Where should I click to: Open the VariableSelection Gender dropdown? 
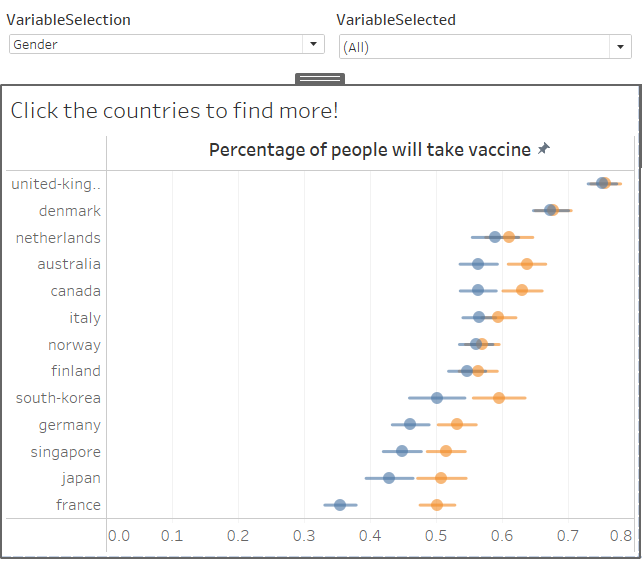(314, 44)
